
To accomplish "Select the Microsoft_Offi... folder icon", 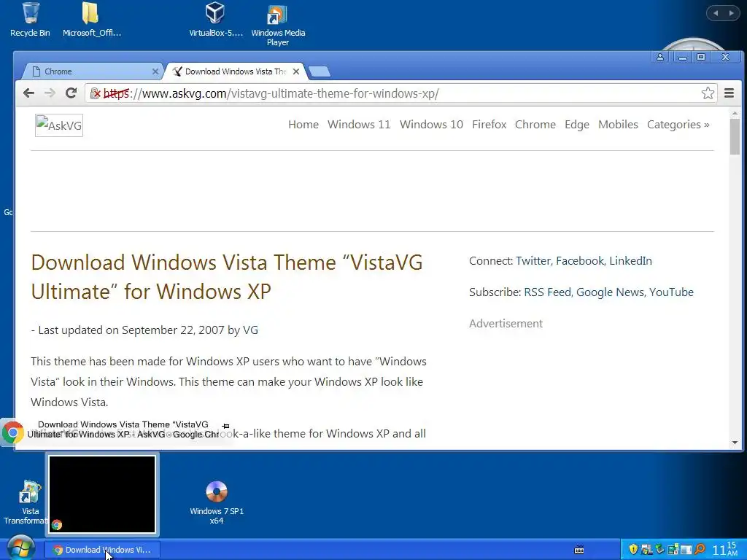I will (91, 20).
